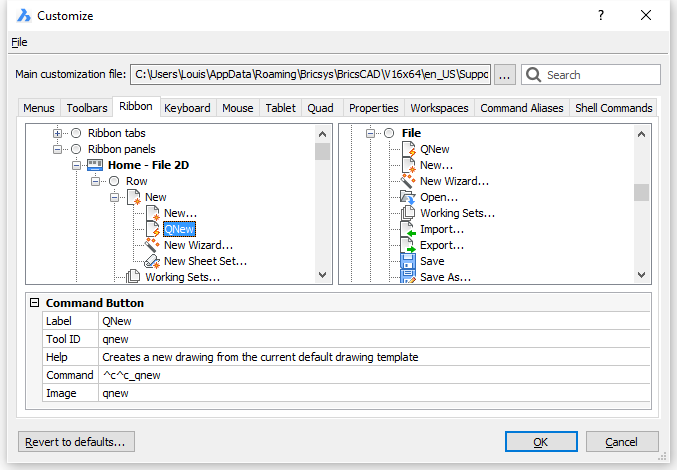Click the Cancel button

tap(622, 442)
